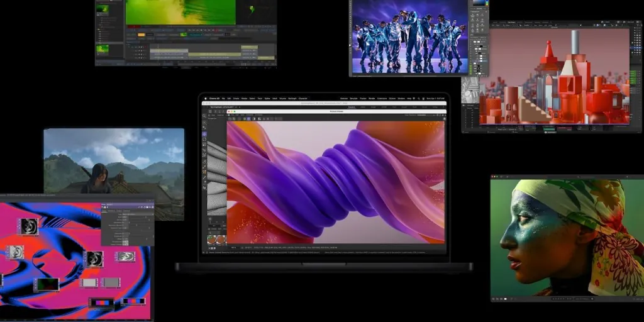Click the Wi-Fi status icon in the menu bar
This screenshot has height=322, width=644.
[414, 99]
